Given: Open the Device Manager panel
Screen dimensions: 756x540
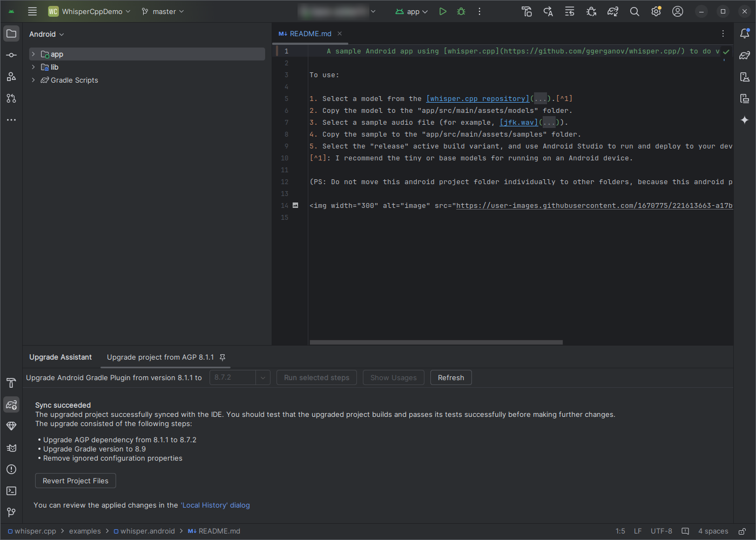Looking at the screenshot, I should click(x=745, y=77).
